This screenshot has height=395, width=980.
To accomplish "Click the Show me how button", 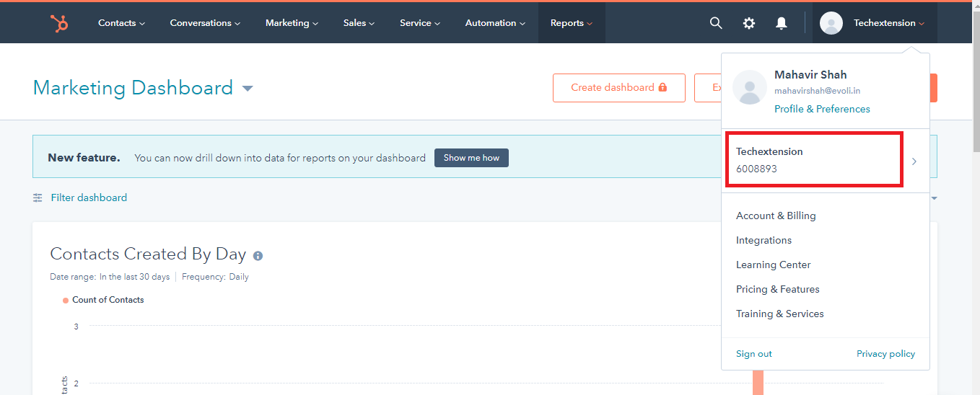I will pyautogui.click(x=471, y=158).
